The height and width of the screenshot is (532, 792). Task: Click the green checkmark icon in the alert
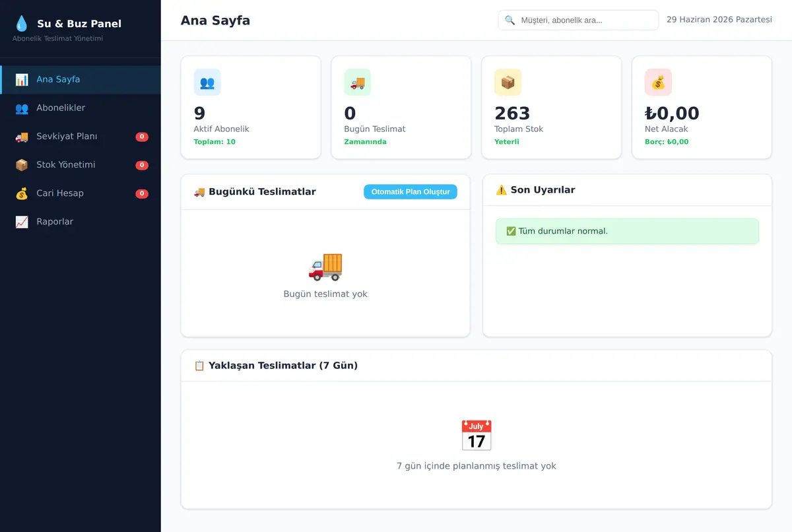point(511,231)
